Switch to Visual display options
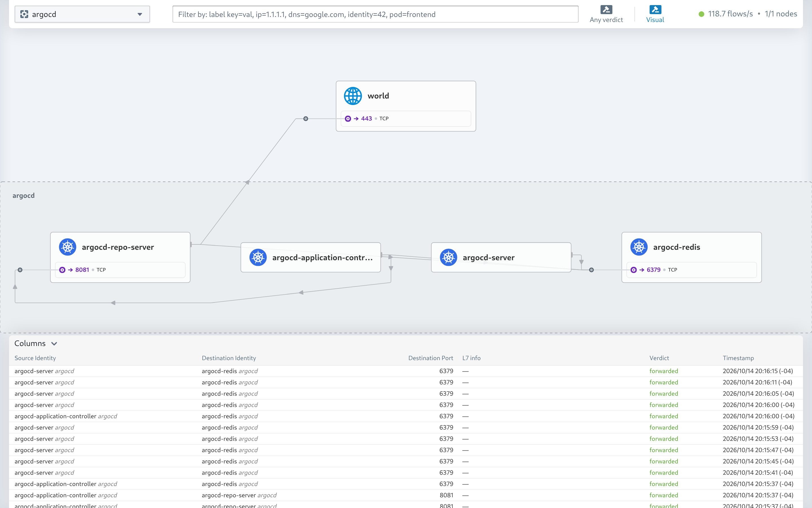The width and height of the screenshot is (812, 508). 655,14
